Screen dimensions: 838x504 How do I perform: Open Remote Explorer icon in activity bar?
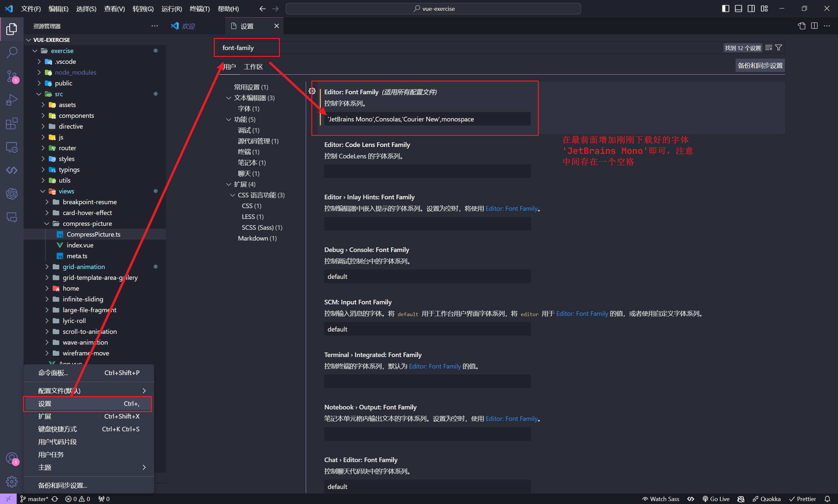[11, 147]
